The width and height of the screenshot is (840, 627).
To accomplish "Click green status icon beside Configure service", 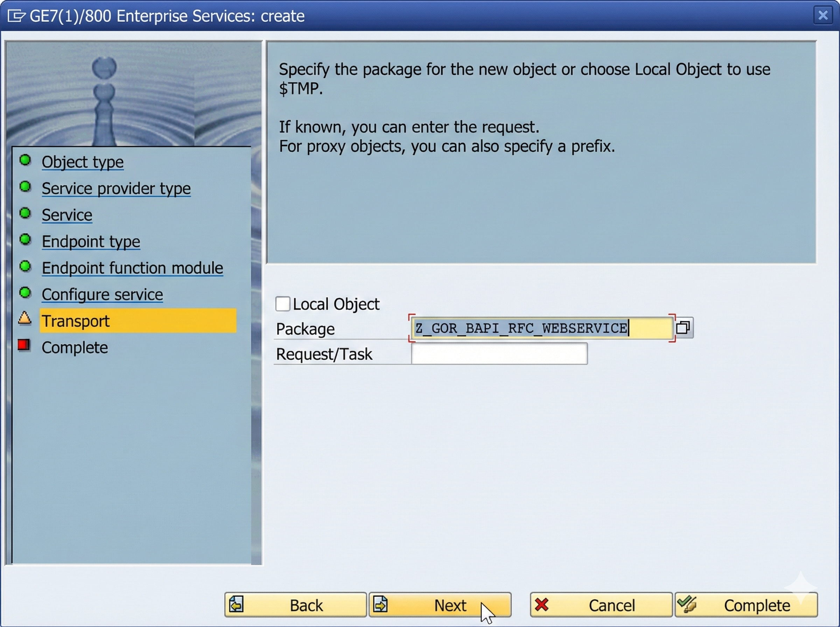I will tap(25, 293).
